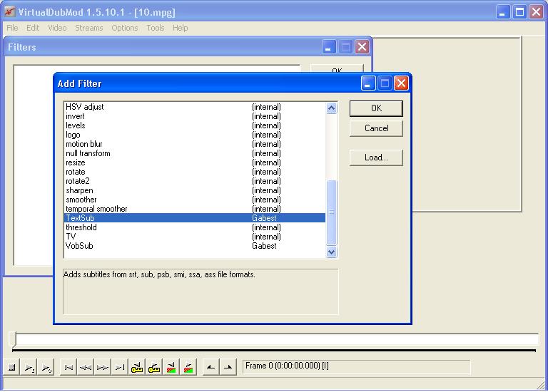Play the input video preview

(29, 367)
